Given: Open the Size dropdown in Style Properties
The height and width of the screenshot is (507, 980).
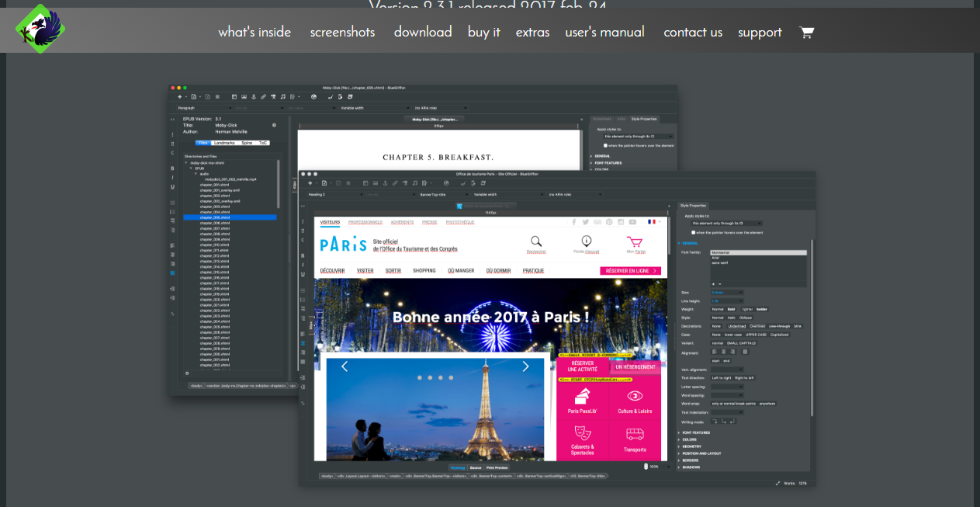Looking at the screenshot, I should coord(726,292).
